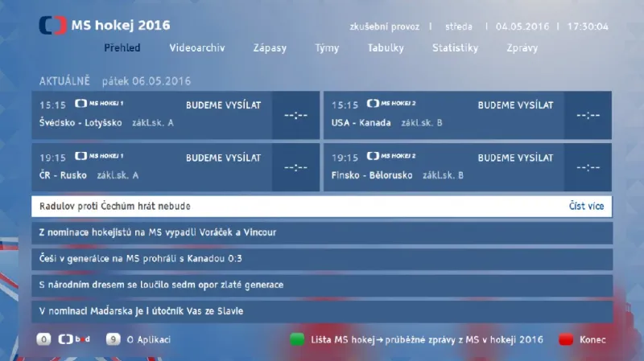The width and height of the screenshot is (644, 361).
Task: Switch to the Videoarchiv tab
Action: click(x=197, y=48)
